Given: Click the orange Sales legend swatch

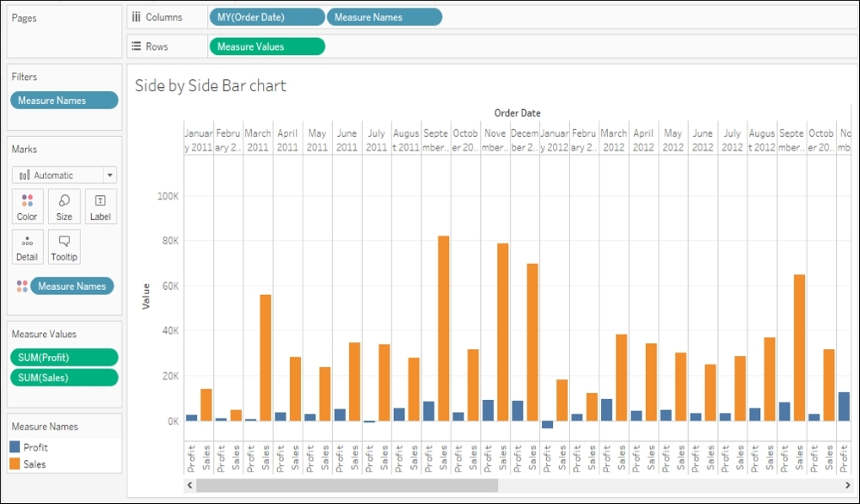Looking at the screenshot, I should [x=15, y=464].
